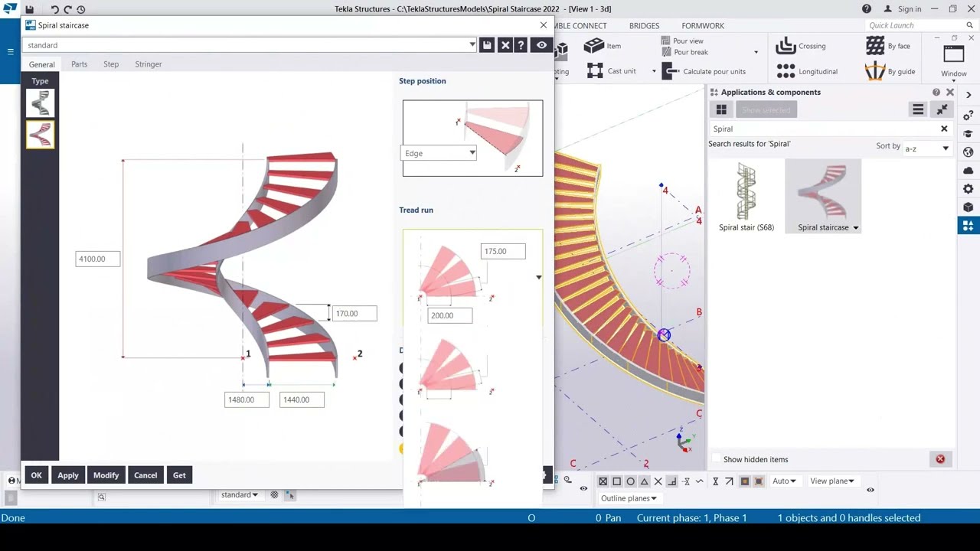Switch to the Step tab
The width and height of the screenshot is (980, 551).
[x=111, y=64]
